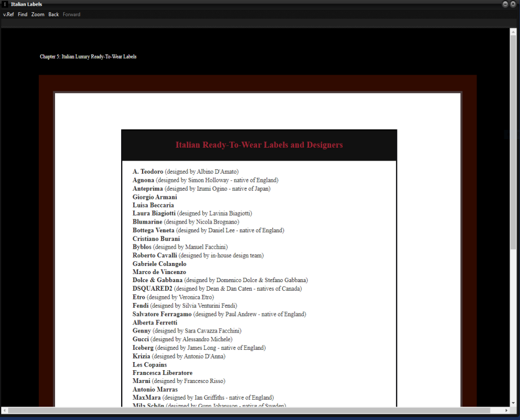520x420 pixels.
Task: Click the window icon beside Italian Labels
Action: 5,4
